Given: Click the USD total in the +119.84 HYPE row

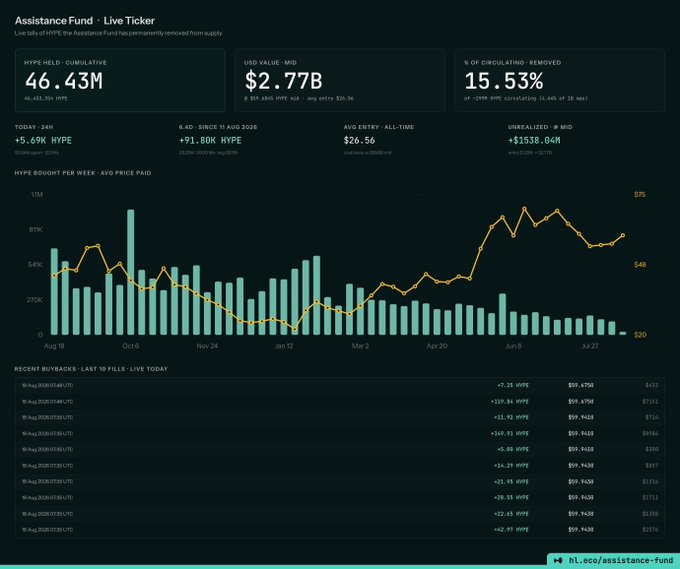Looking at the screenshot, I should pos(650,401).
